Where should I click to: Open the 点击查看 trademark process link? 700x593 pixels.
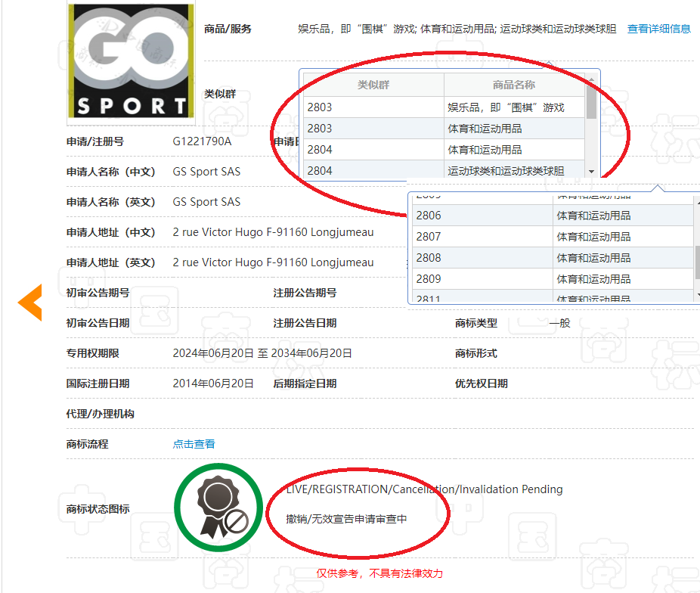point(194,444)
